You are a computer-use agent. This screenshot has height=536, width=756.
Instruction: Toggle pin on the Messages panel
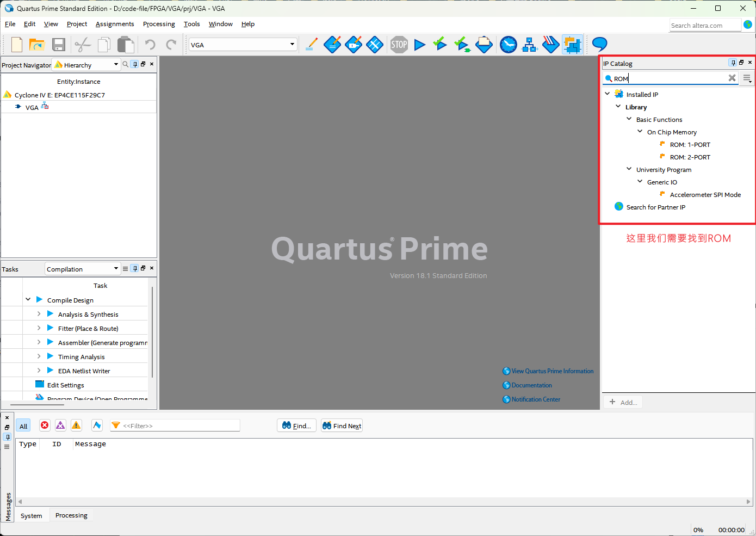point(7,437)
